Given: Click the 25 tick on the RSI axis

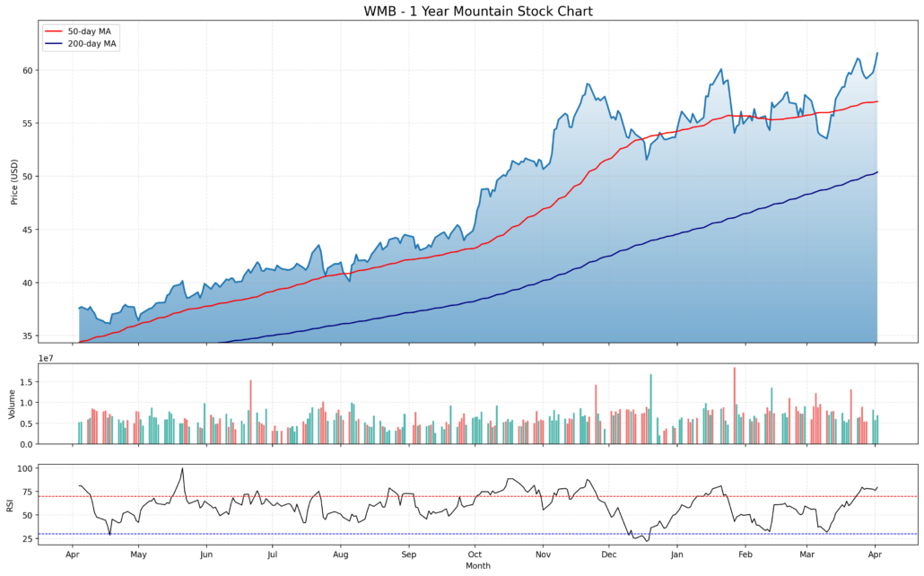Looking at the screenshot, I should 27,539.
